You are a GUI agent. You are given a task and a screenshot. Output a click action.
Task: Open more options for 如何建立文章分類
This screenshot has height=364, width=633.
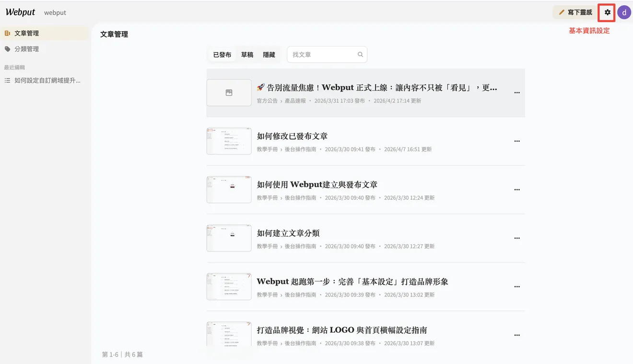click(x=517, y=238)
